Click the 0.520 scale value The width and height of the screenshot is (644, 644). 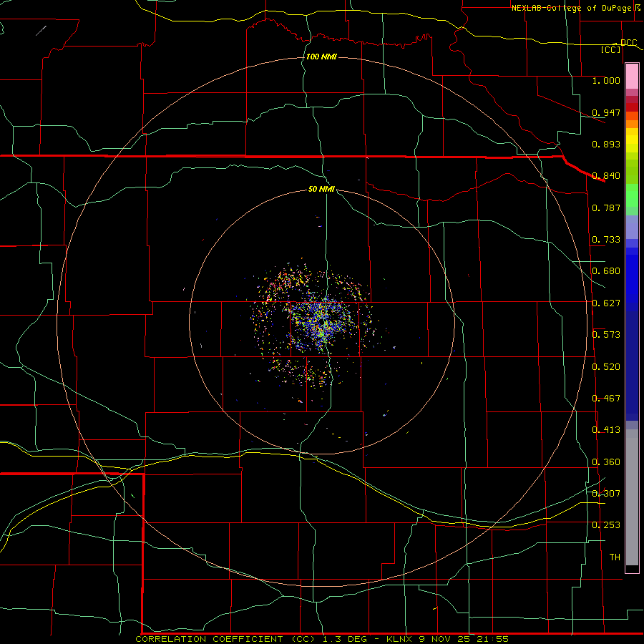[606, 367]
